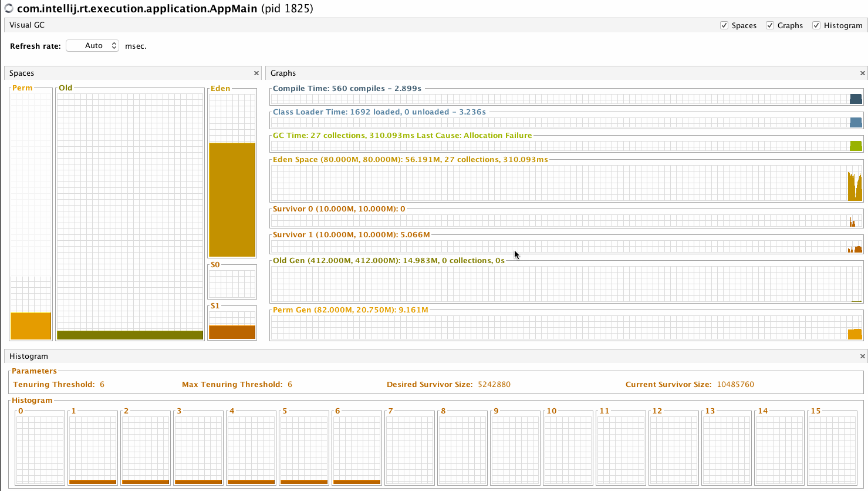This screenshot has width=868, height=491.
Task: Open the Refresh rate Auto dropdown
Action: coord(93,46)
